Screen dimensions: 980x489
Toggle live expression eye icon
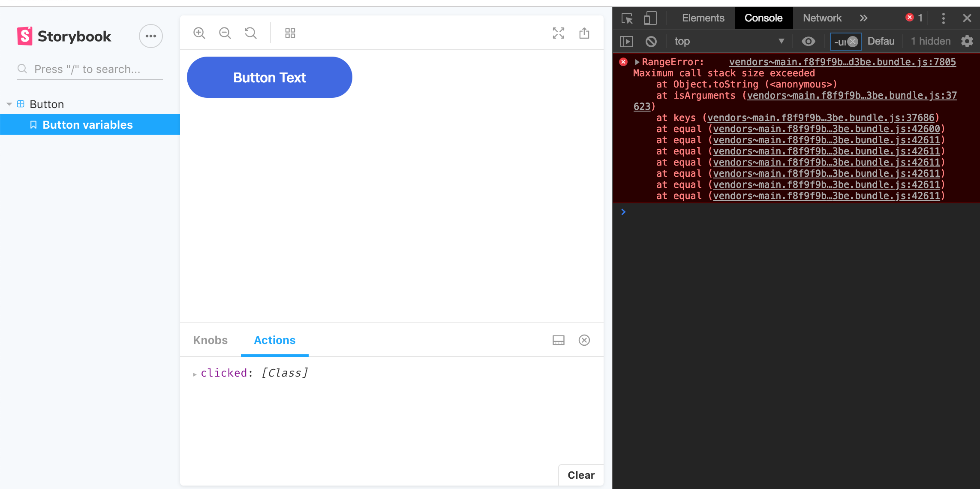tap(808, 41)
